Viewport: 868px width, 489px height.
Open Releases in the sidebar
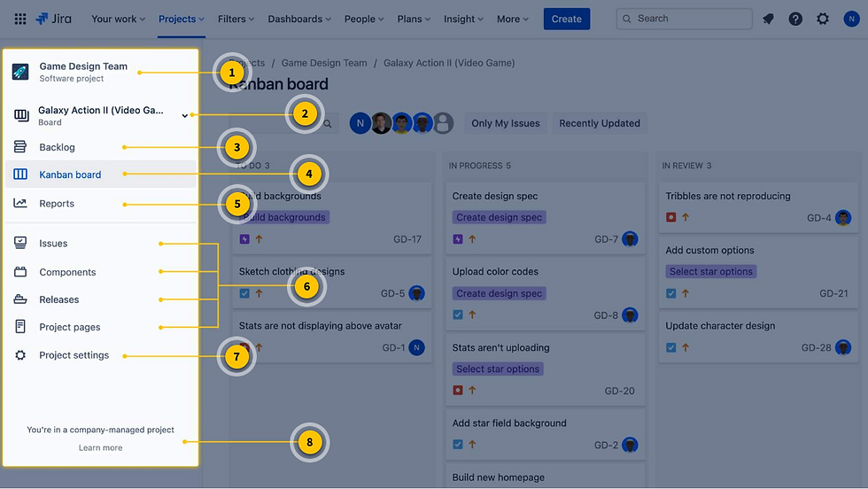(x=101, y=299)
